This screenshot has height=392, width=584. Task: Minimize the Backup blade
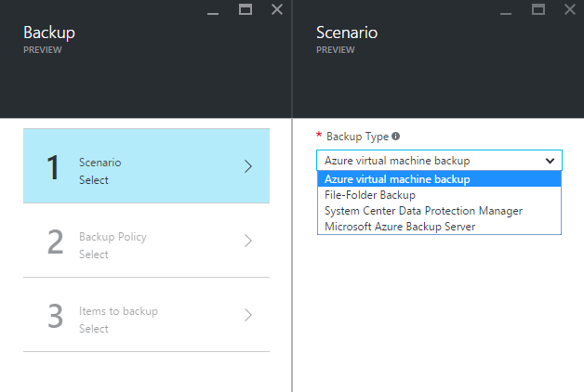click(213, 13)
